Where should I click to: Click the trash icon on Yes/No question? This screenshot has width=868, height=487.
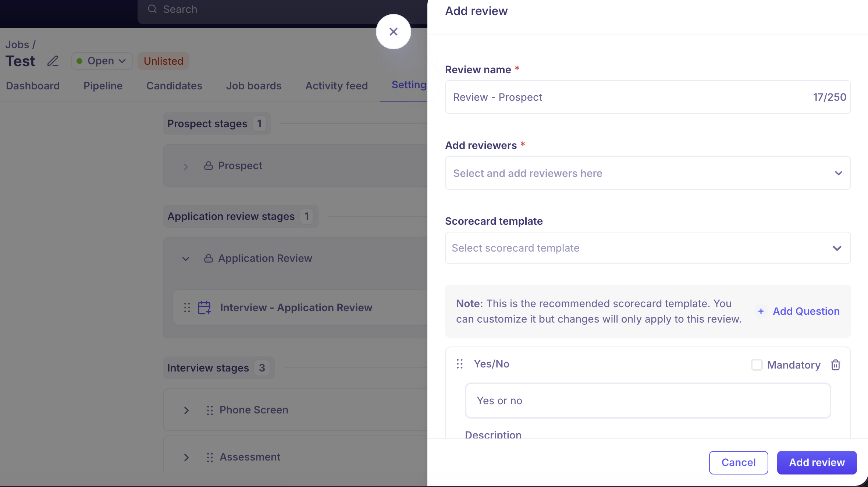836,365
